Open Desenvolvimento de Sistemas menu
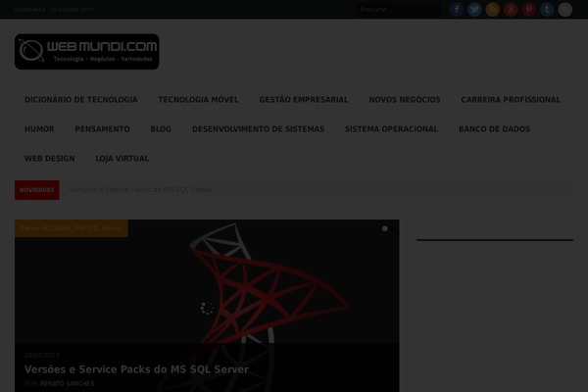The image size is (588, 392). click(x=258, y=129)
